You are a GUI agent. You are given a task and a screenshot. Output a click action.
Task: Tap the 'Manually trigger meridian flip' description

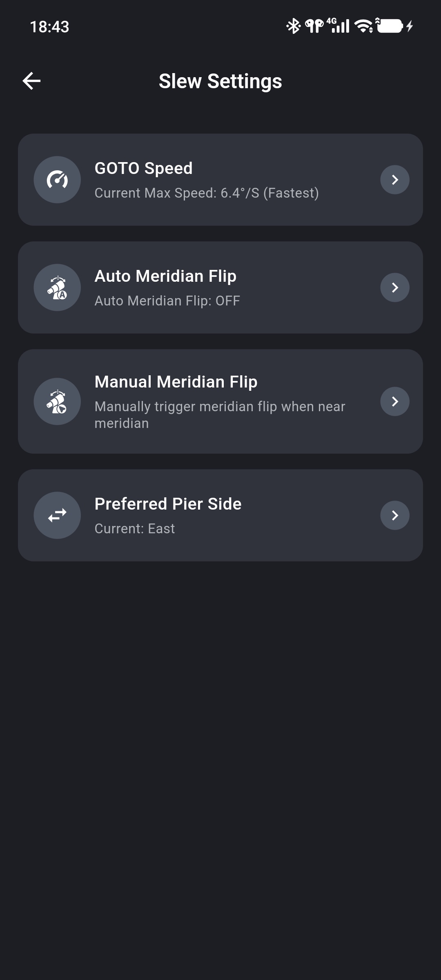220,415
